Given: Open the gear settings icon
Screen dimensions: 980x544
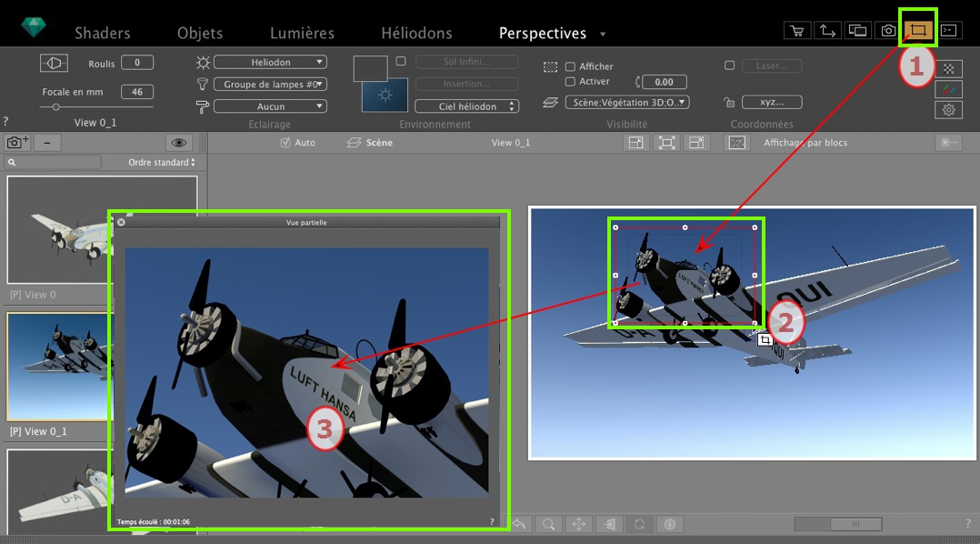Looking at the screenshot, I should 948,110.
